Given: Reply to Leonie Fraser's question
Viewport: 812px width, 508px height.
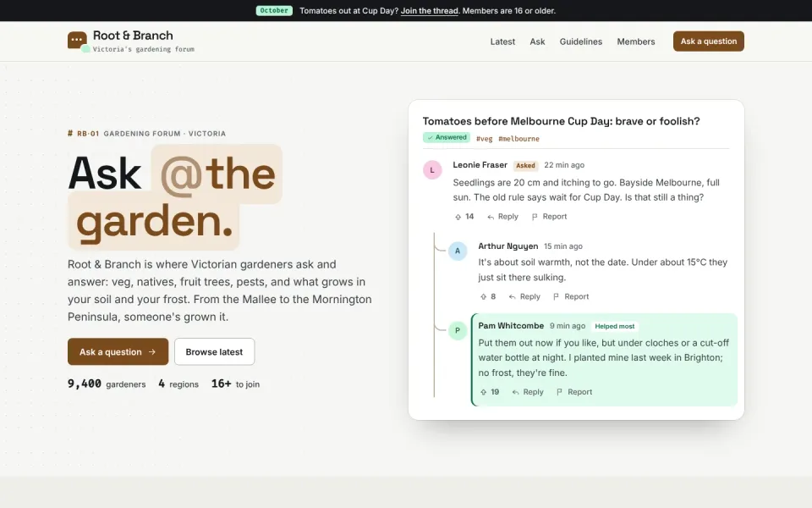Looking at the screenshot, I should click(502, 217).
